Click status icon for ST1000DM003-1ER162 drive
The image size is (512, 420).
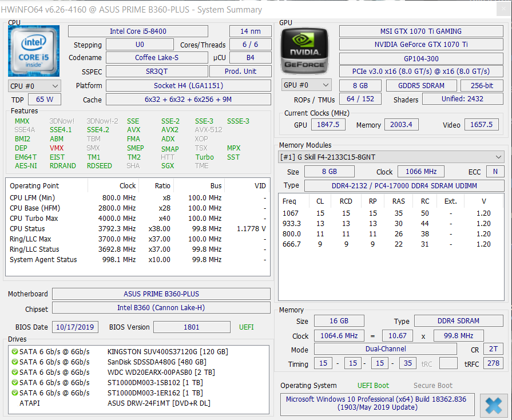click(14, 393)
